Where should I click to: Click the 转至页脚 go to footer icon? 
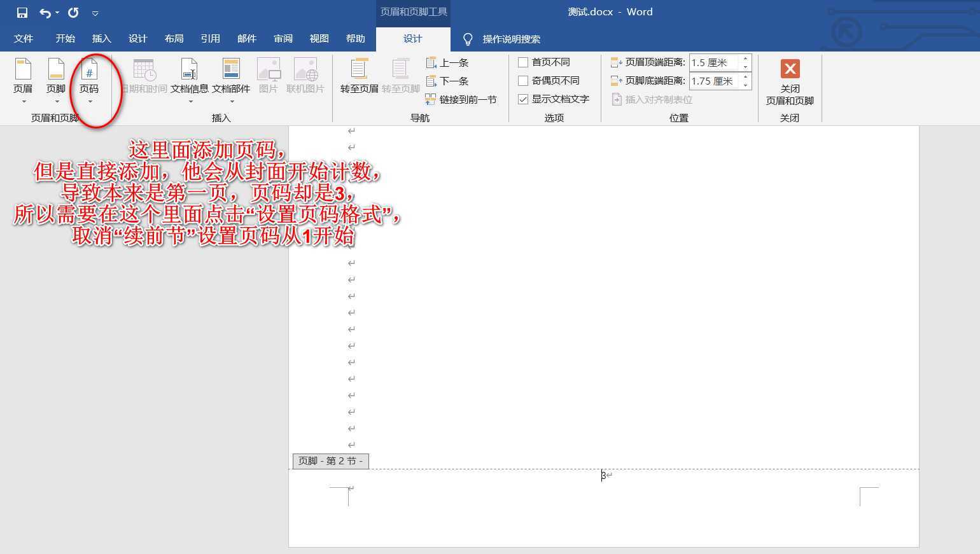(400, 76)
